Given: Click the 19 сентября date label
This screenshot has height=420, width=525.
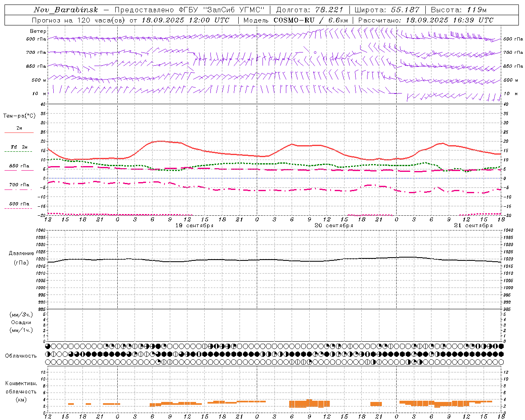Looking at the screenshot, I should (x=194, y=226).
